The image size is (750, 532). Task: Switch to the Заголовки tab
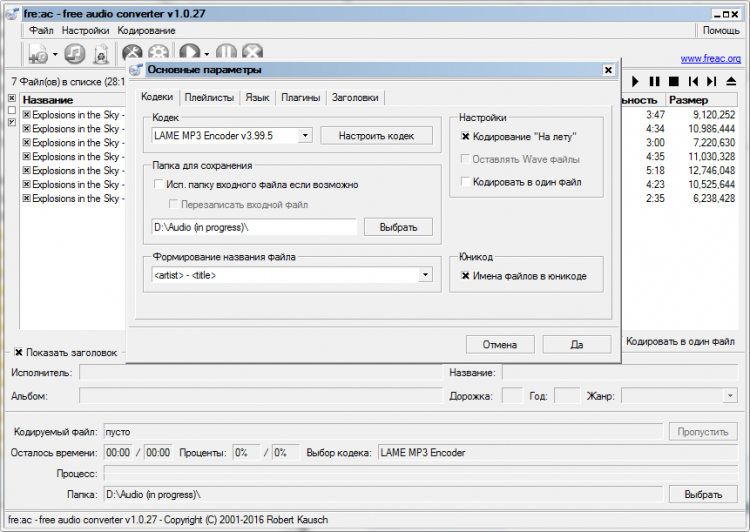[x=355, y=98]
